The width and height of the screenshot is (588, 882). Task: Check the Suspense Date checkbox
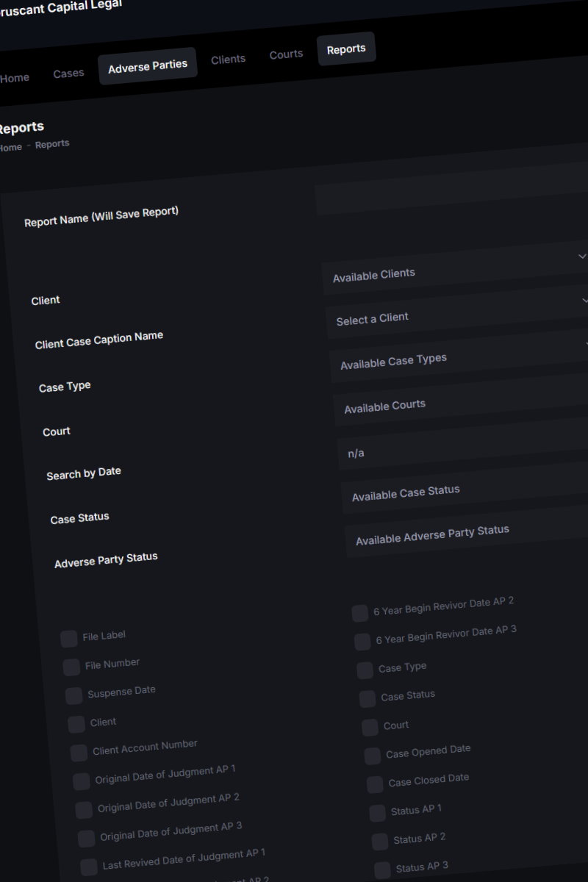[x=74, y=696]
